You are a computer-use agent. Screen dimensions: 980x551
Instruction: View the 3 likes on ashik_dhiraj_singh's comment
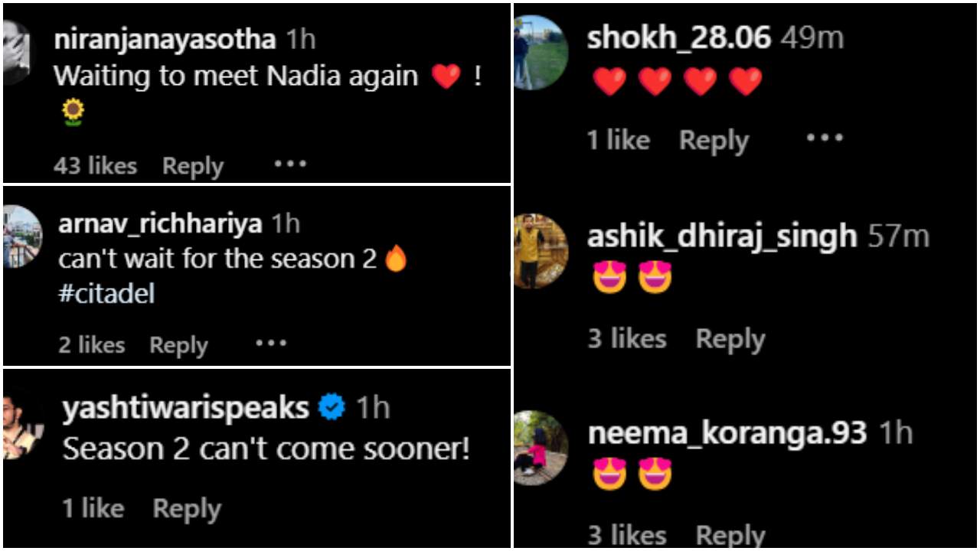[627, 338]
